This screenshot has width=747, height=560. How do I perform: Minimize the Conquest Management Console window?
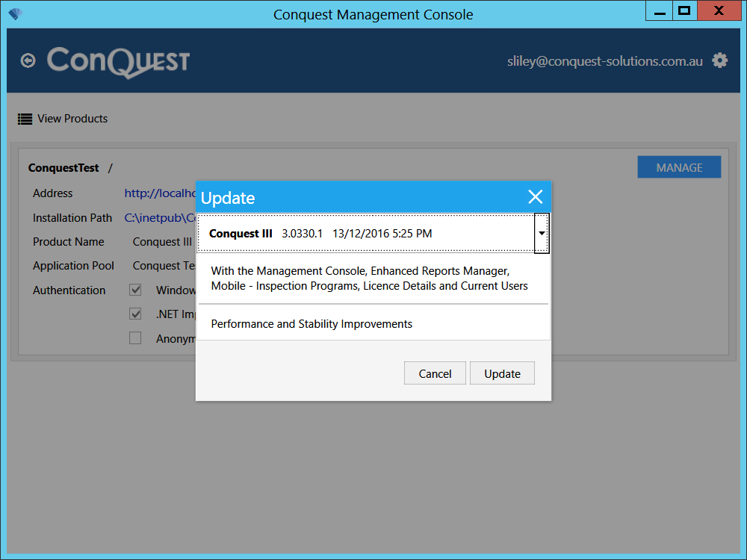click(660, 11)
